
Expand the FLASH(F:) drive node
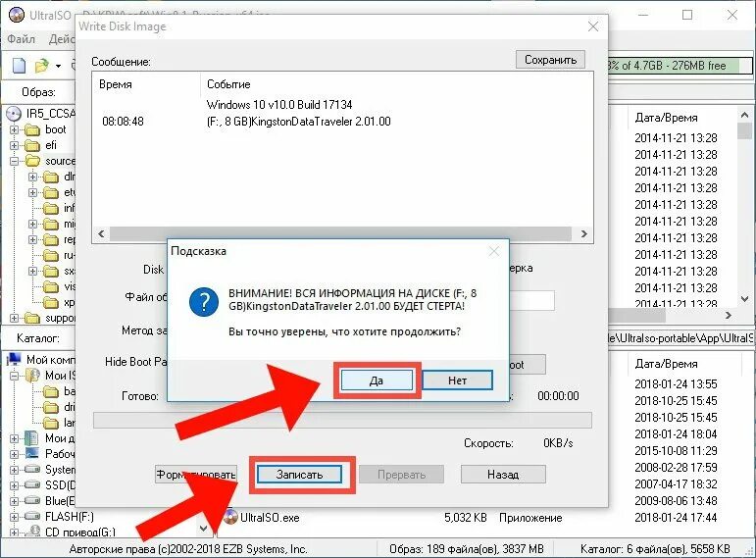coord(14,517)
